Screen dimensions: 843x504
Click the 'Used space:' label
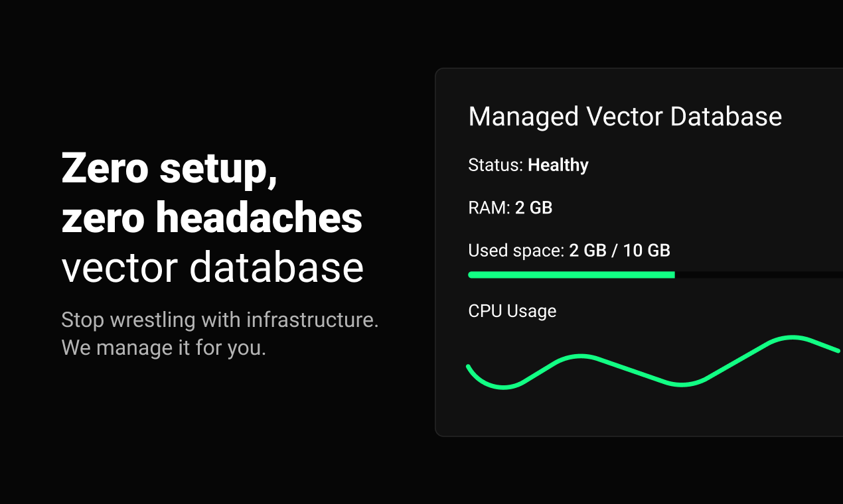point(516,251)
